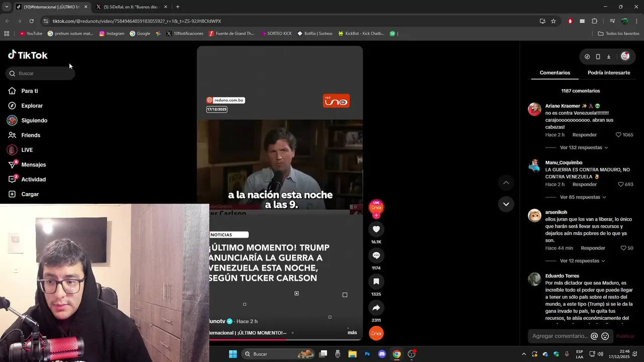
Task: Go to next video with down arrow
Action: point(506,204)
